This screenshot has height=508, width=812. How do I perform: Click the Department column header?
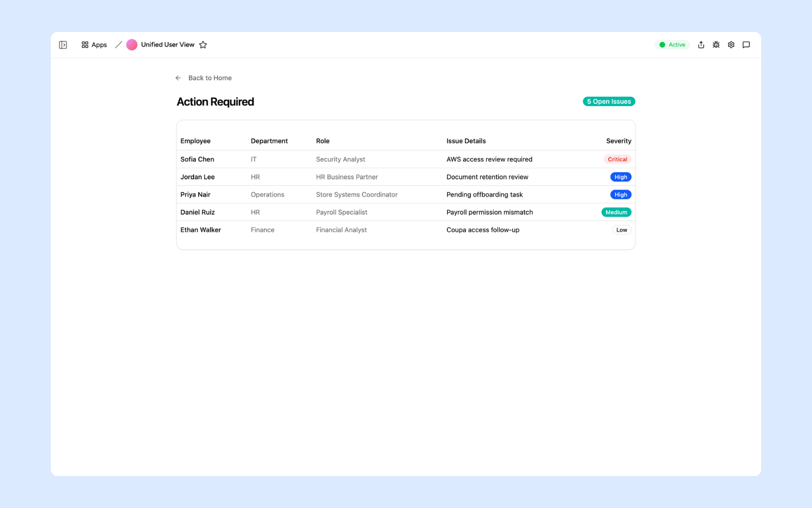point(269,141)
